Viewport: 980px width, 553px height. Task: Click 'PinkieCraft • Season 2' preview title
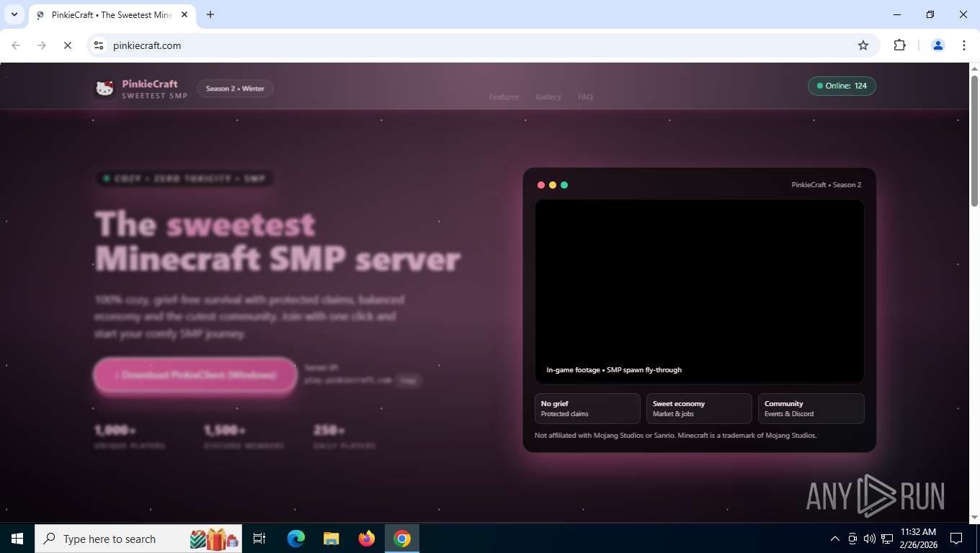[827, 185]
